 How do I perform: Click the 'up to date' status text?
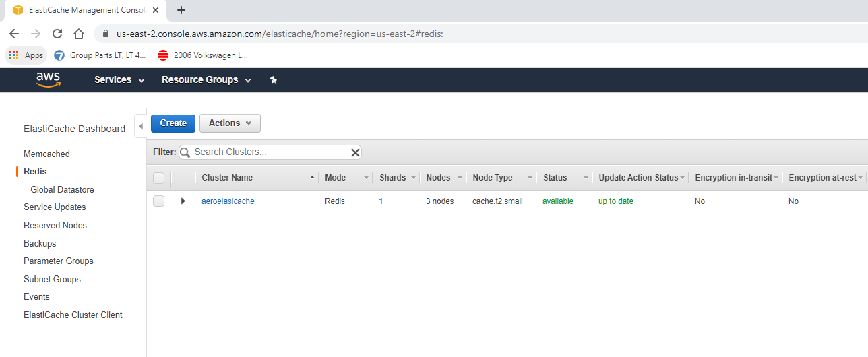[x=616, y=201]
